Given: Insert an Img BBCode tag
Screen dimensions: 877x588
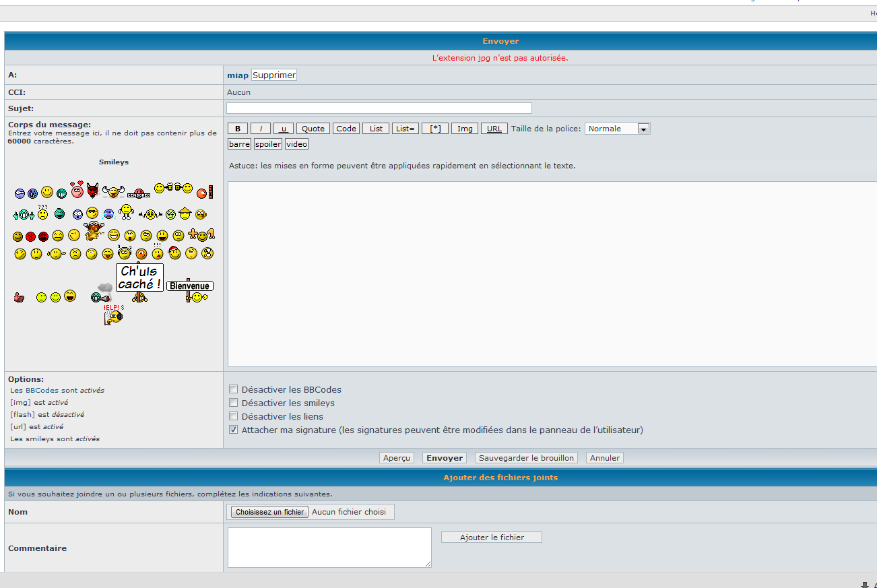Looking at the screenshot, I should pyautogui.click(x=465, y=129).
